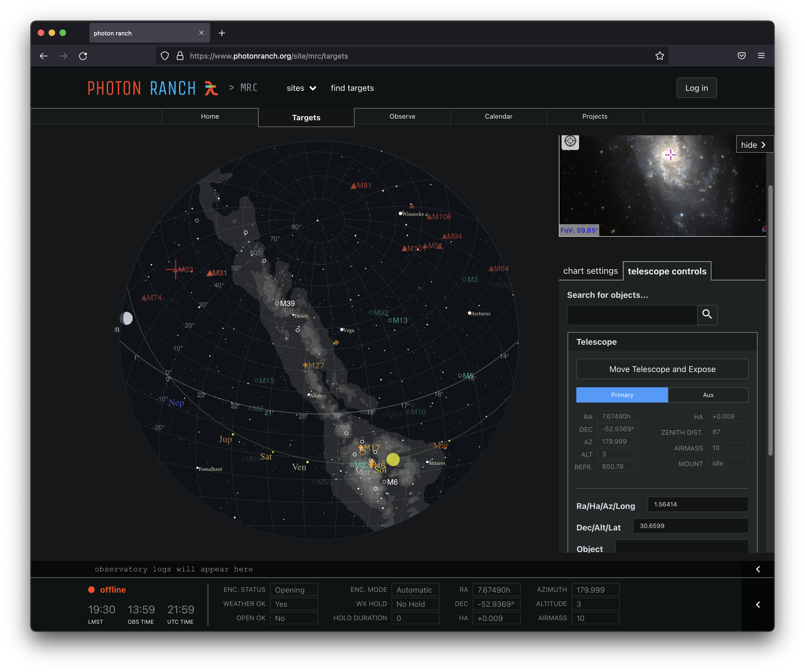The height and width of the screenshot is (672, 805).
Task: Click the Ra/Ha/Az/Long input field
Action: coord(698,504)
